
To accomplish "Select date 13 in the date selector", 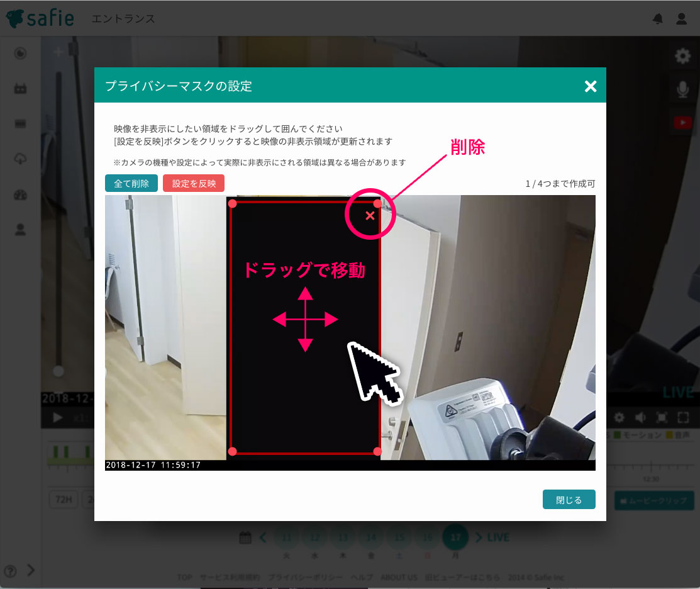I will click(343, 537).
